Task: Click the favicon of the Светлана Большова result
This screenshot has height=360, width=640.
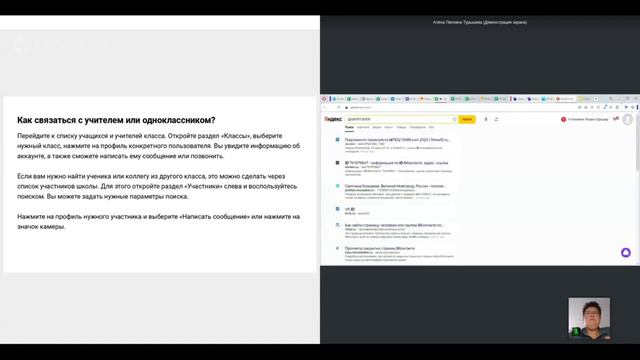Action: (x=338, y=186)
